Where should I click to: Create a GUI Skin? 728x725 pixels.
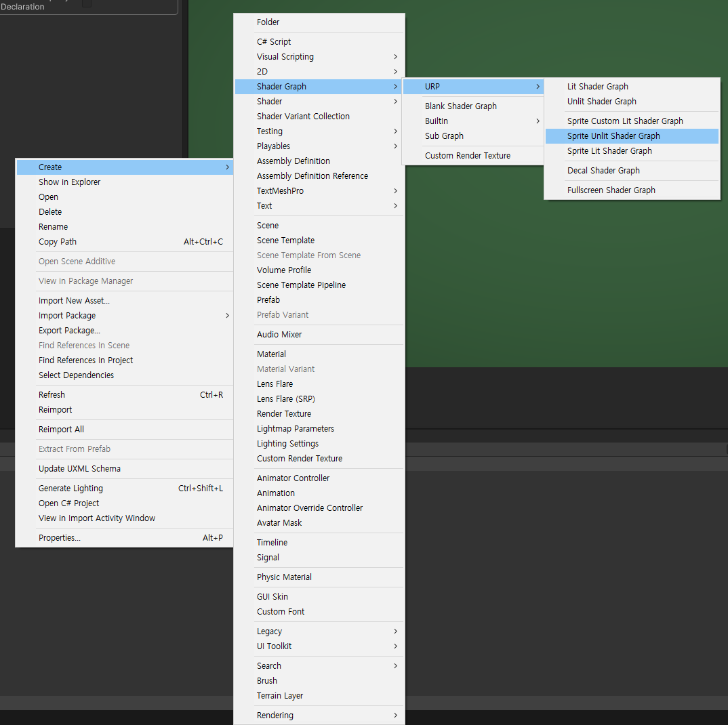pos(319,597)
